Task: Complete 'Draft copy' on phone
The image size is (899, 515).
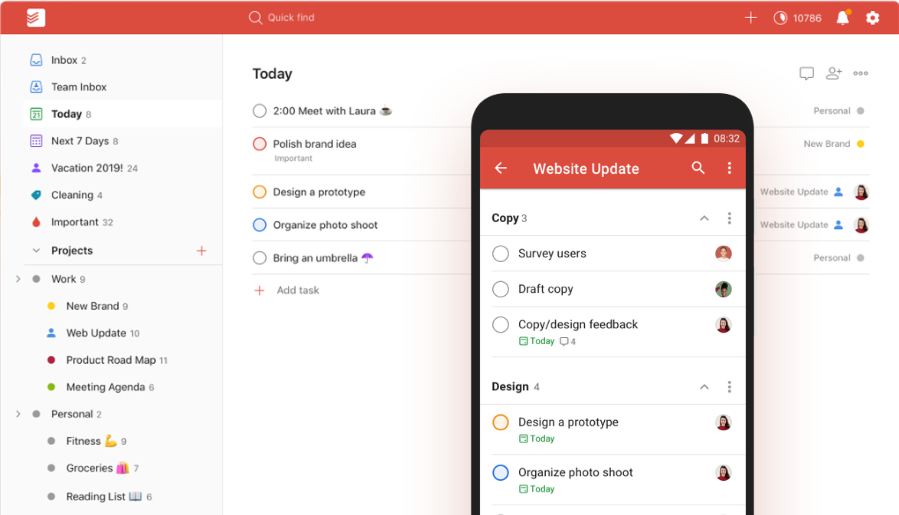Action: [x=501, y=289]
